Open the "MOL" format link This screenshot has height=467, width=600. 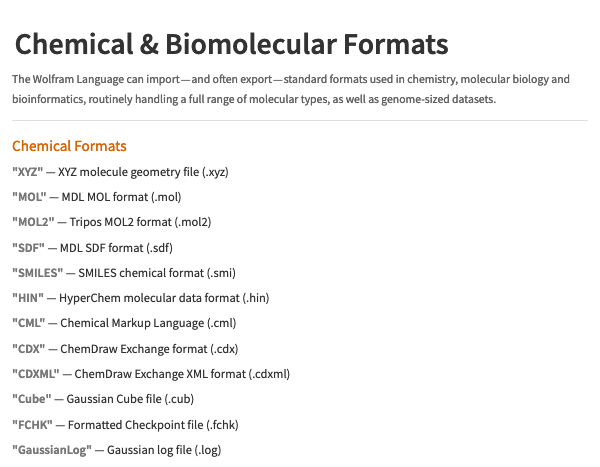[29, 197]
